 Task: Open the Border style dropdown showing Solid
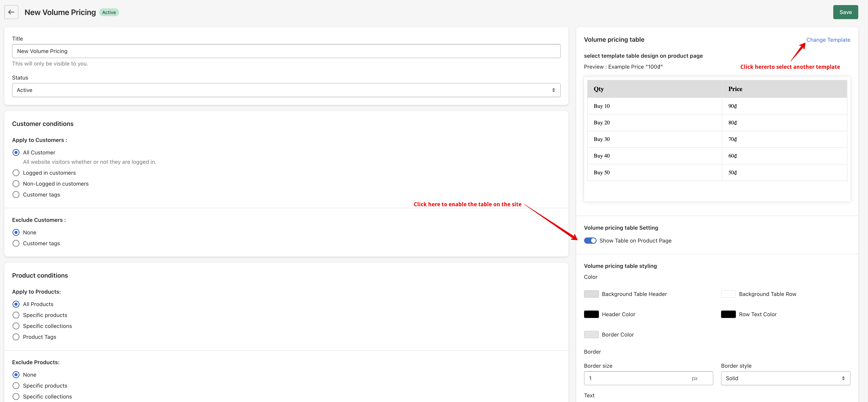coord(785,378)
